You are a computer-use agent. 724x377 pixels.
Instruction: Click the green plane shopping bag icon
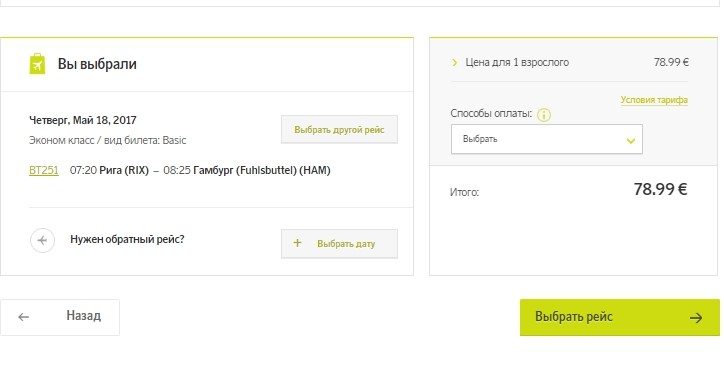(x=37, y=63)
